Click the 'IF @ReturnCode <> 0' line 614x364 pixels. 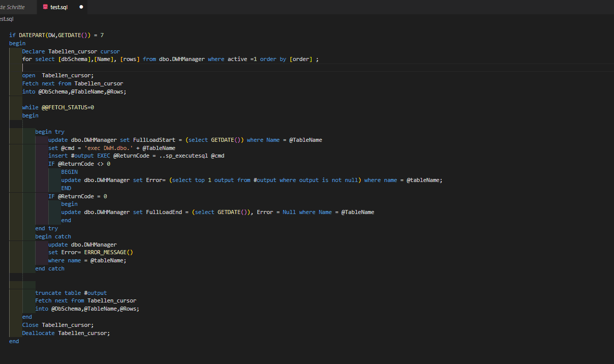coord(79,164)
